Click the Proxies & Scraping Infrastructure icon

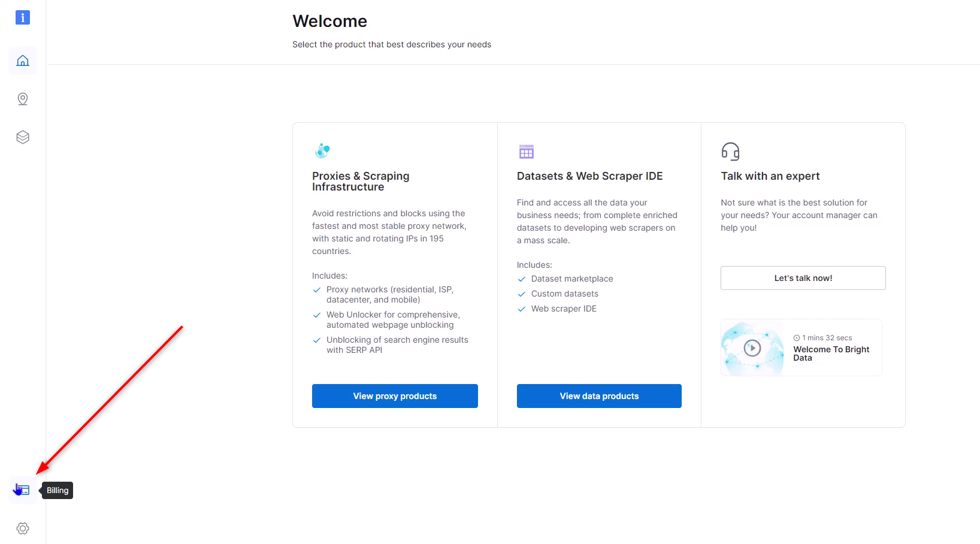[x=322, y=150]
